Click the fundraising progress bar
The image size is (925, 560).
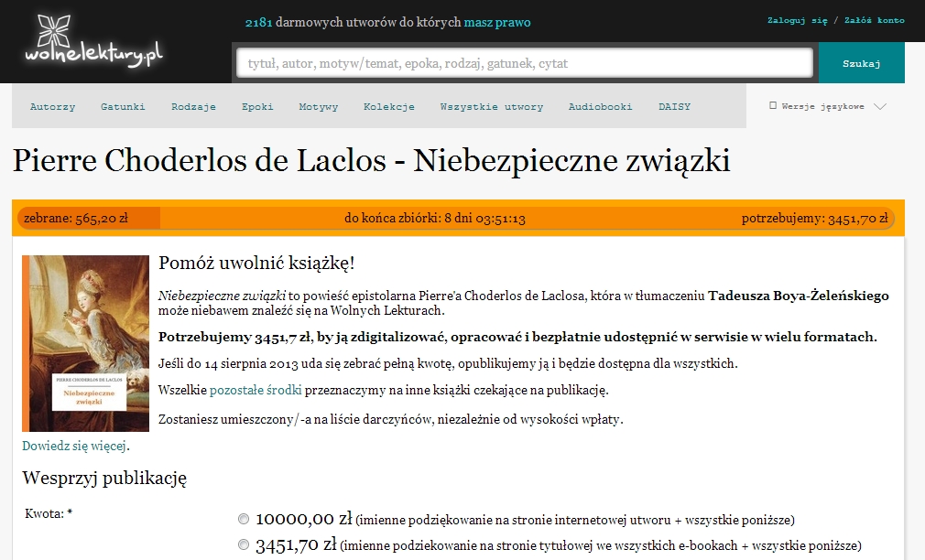click(x=457, y=218)
